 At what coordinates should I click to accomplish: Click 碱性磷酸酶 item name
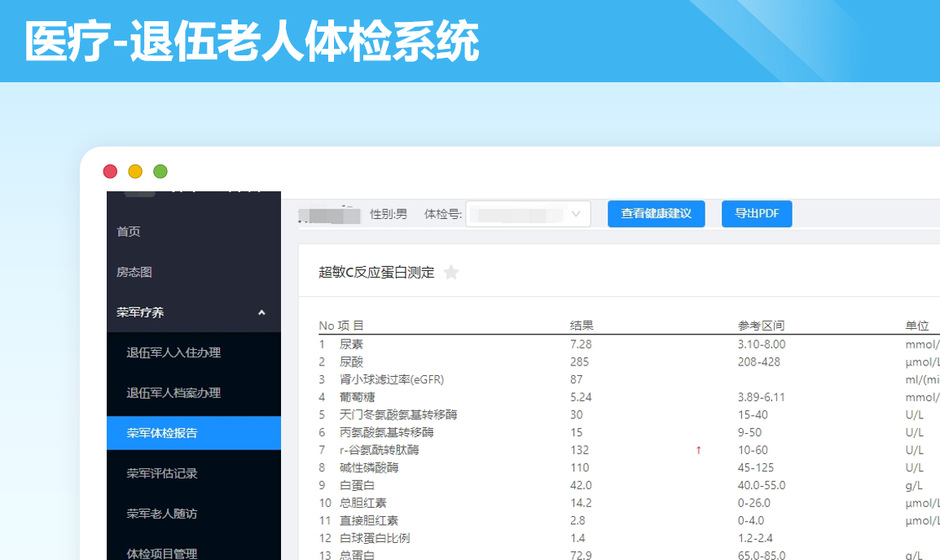coord(369,468)
